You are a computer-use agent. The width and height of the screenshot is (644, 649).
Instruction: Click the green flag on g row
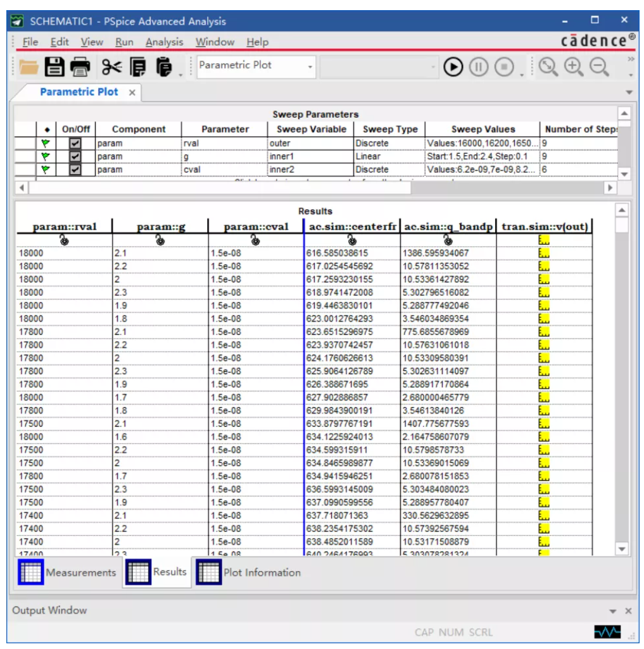click(46, 156)
